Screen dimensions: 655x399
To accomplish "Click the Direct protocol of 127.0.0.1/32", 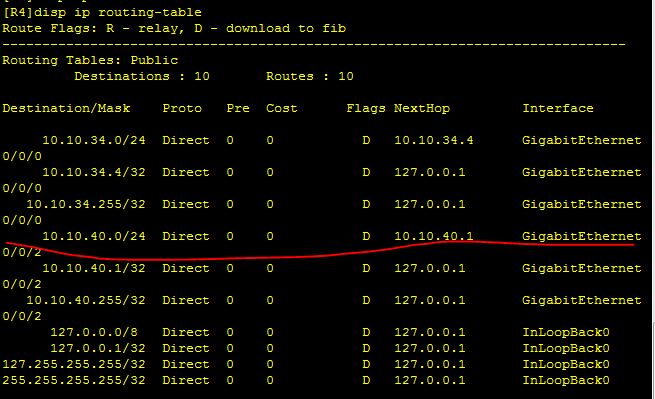I will click(186, 348).
